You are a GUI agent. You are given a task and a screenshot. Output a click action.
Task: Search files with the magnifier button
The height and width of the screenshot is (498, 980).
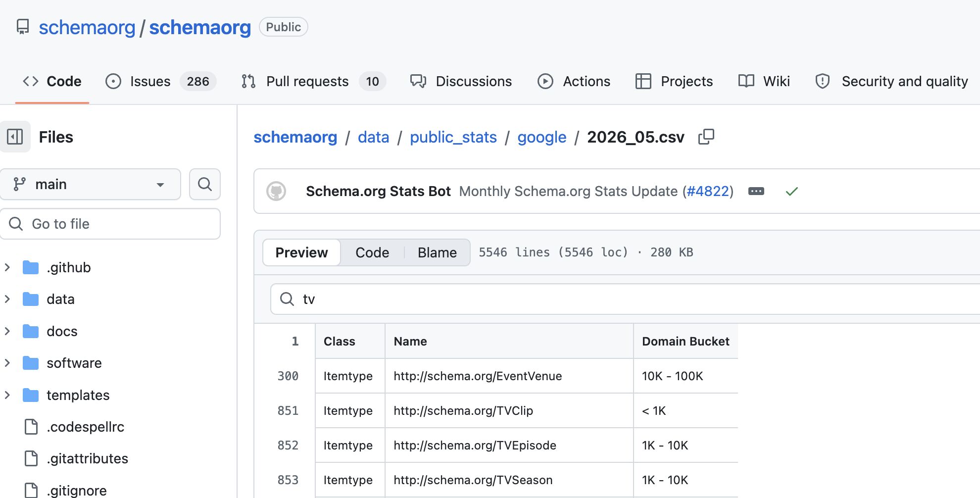pyautogui.click(x=205, y=184)
